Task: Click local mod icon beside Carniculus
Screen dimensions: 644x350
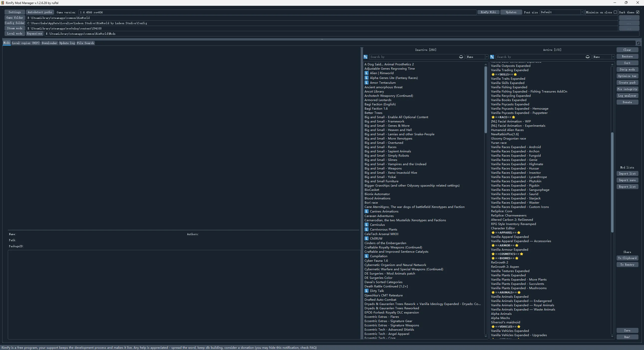Action: tap(367, 225)
